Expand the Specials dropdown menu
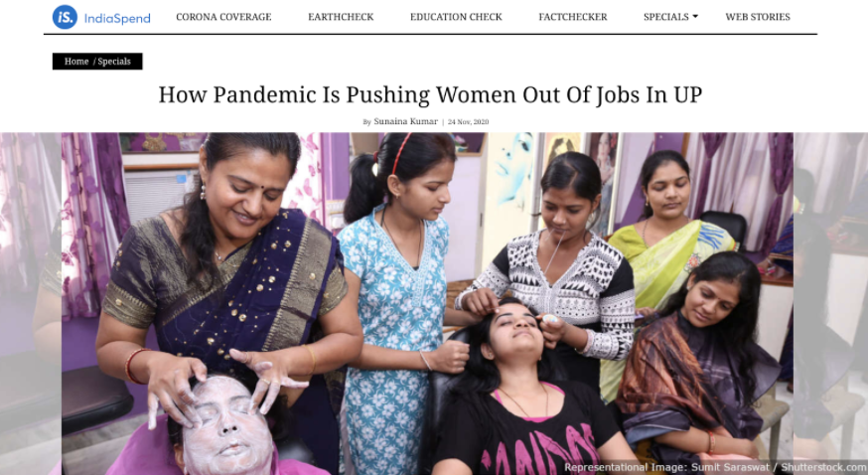The height and width of the screenshot is (475, 868). [x=666, y=17]
